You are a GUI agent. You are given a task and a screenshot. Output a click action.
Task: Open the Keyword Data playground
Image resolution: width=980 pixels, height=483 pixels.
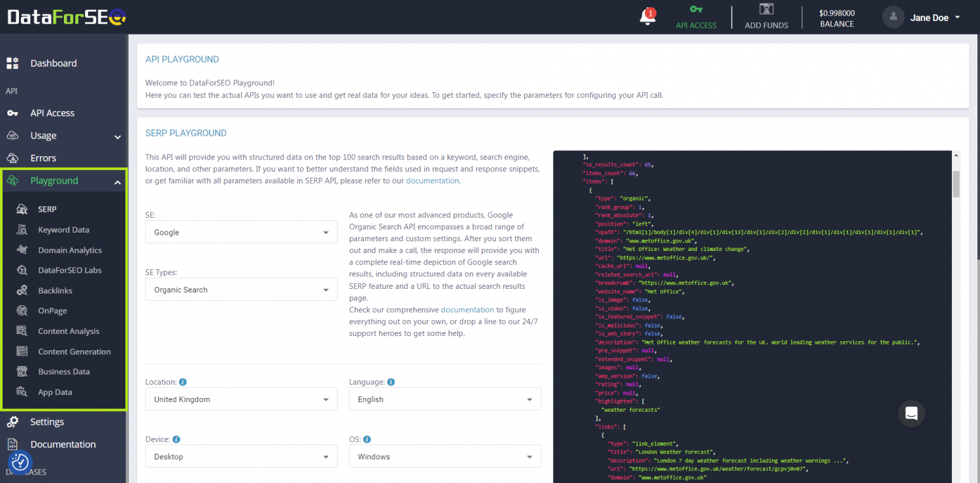click(63, 229)
